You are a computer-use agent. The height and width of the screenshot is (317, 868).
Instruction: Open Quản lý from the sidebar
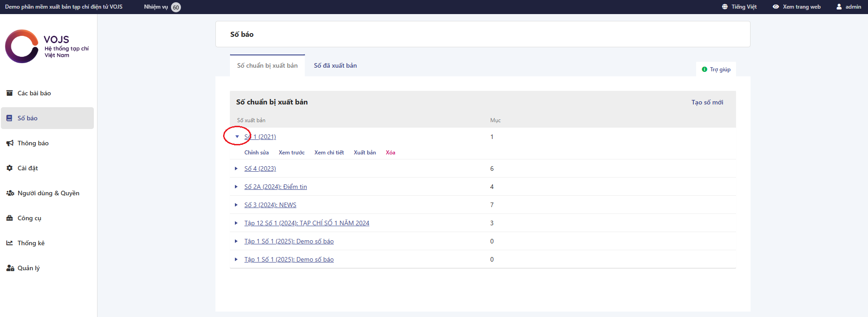pos(29,268)
